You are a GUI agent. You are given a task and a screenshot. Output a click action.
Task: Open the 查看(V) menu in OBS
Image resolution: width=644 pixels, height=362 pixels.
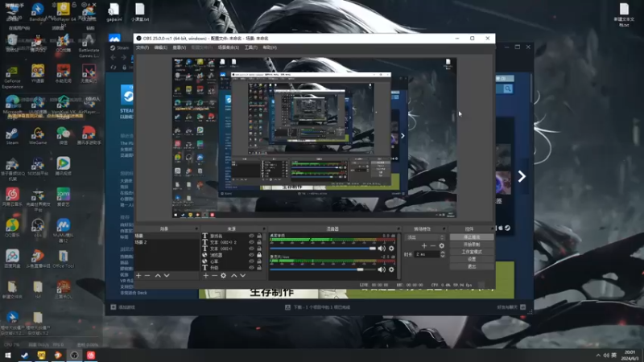click(x=179, y=47)
